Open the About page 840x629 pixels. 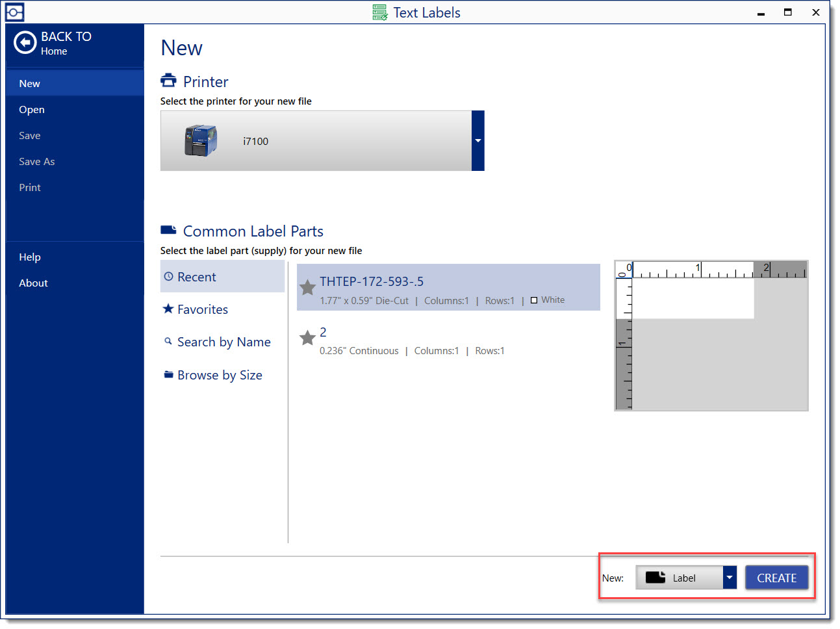(33, 283)
